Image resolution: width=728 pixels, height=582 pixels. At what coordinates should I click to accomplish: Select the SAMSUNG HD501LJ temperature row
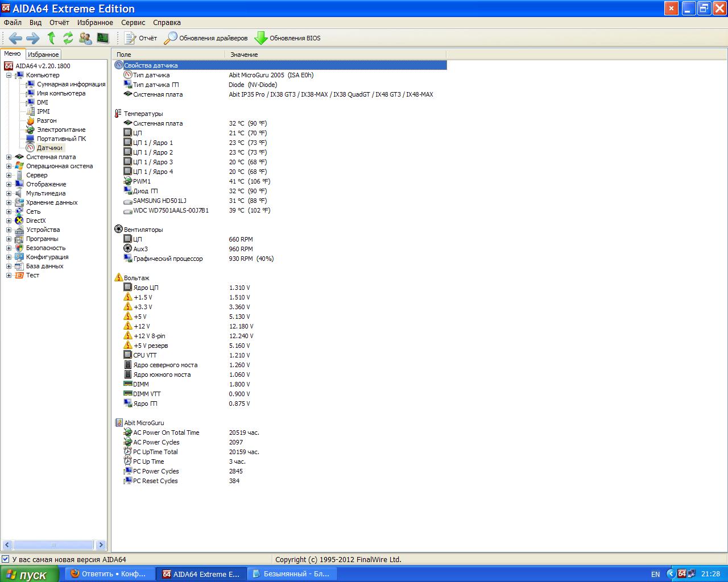click(280, 201)
